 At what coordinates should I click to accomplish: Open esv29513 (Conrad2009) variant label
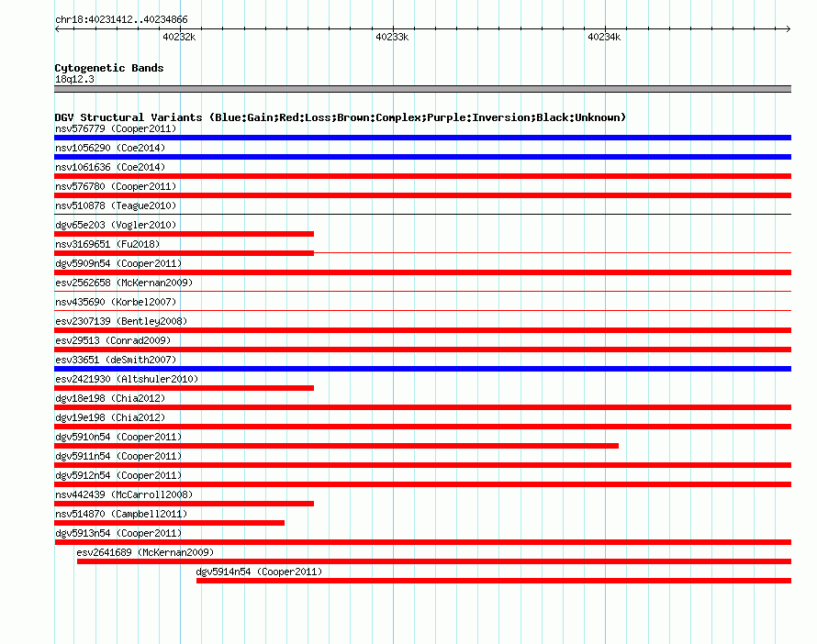(113, 340)
